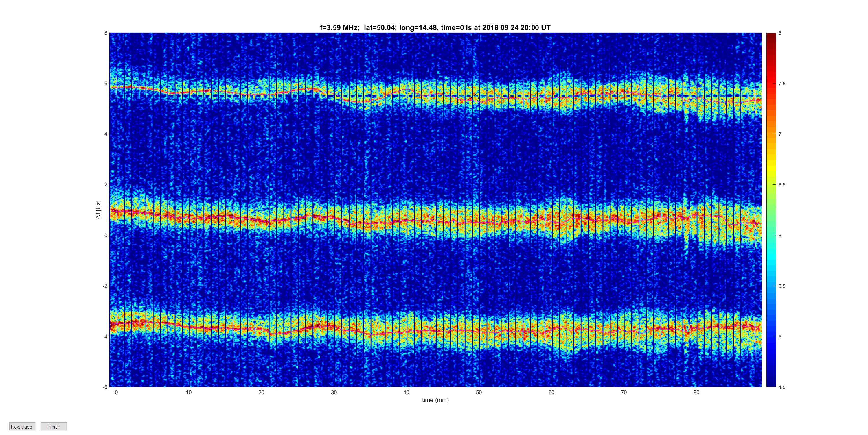The image size is (868, 435).
Task: Click colorbar tick label 6.5
Action: [782, 184]
